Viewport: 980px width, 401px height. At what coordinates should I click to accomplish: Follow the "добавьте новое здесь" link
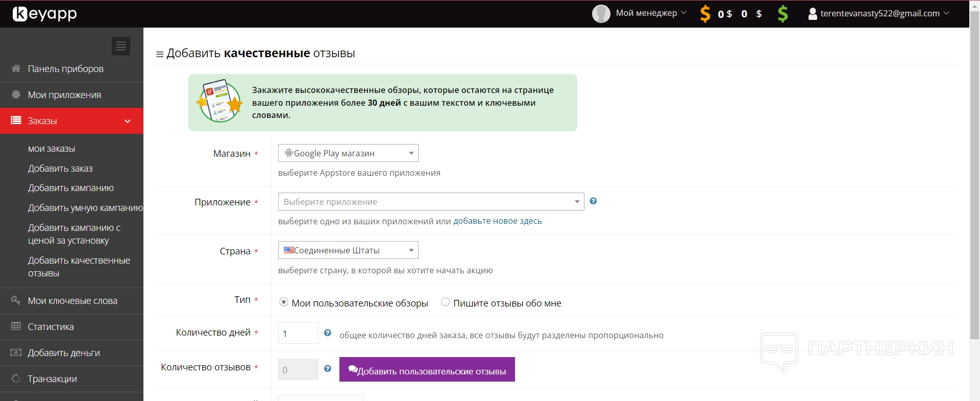pos(497,221)
